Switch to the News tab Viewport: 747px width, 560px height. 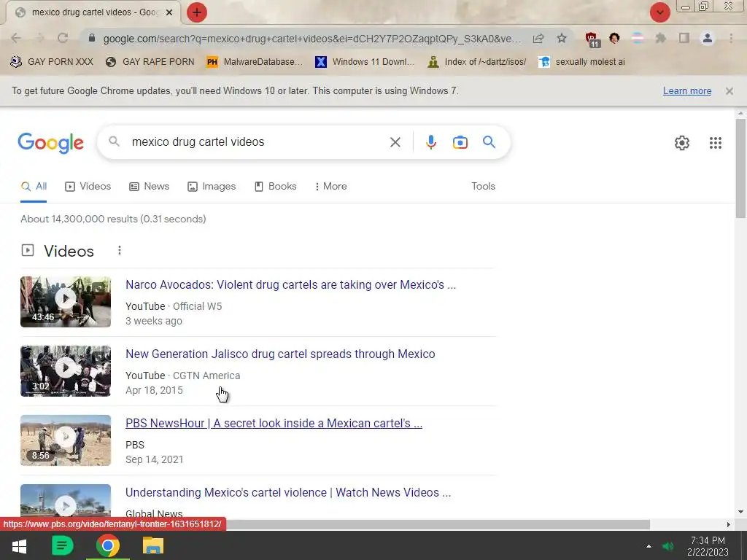click(149, 187)
